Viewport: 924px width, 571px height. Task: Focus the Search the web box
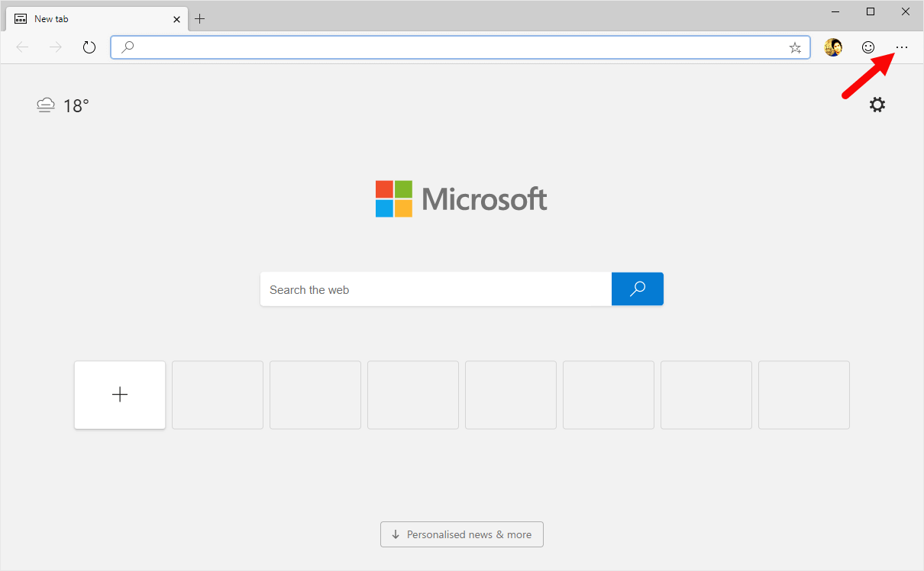pos(436,289)
